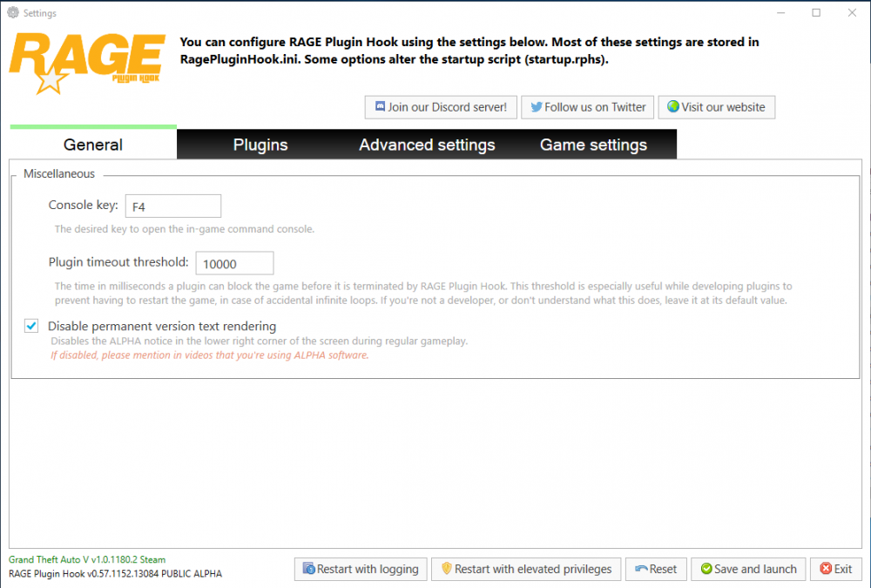Image resolution: width=871 pixels, height=588 pixels.
Task: Click the logging icon on Restart with logging
Action: point(309,569)
